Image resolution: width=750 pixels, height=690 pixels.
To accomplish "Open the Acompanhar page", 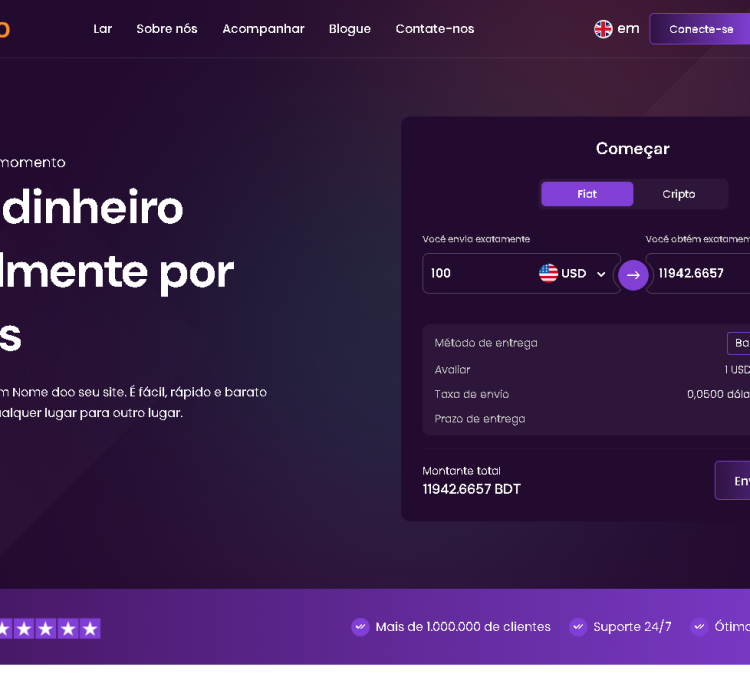I will [264, 29].
